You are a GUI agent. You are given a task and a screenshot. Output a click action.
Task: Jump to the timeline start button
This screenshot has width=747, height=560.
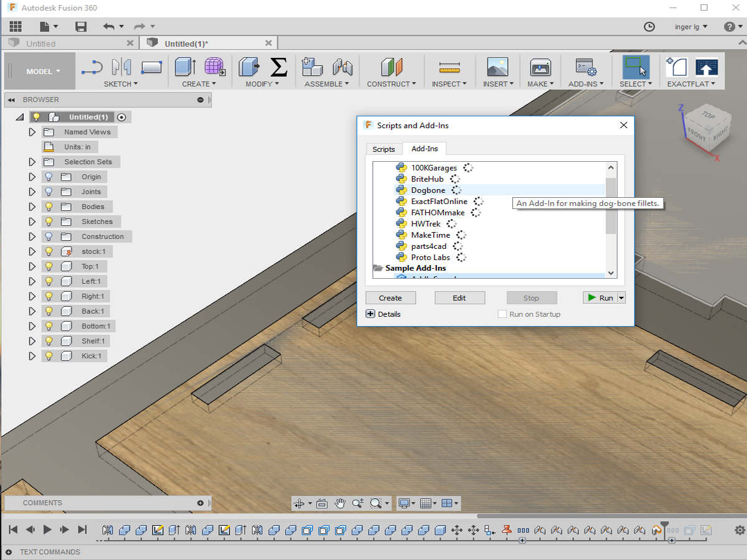pyautogui.click(x=13, y=530)
